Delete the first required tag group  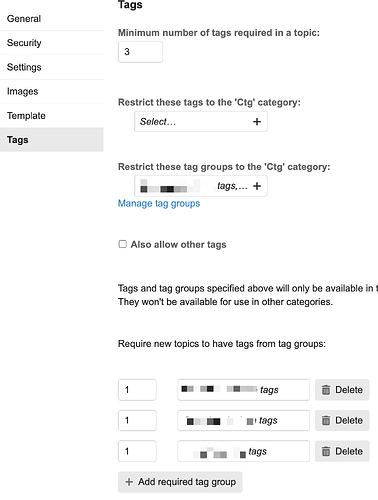[342, 390]
